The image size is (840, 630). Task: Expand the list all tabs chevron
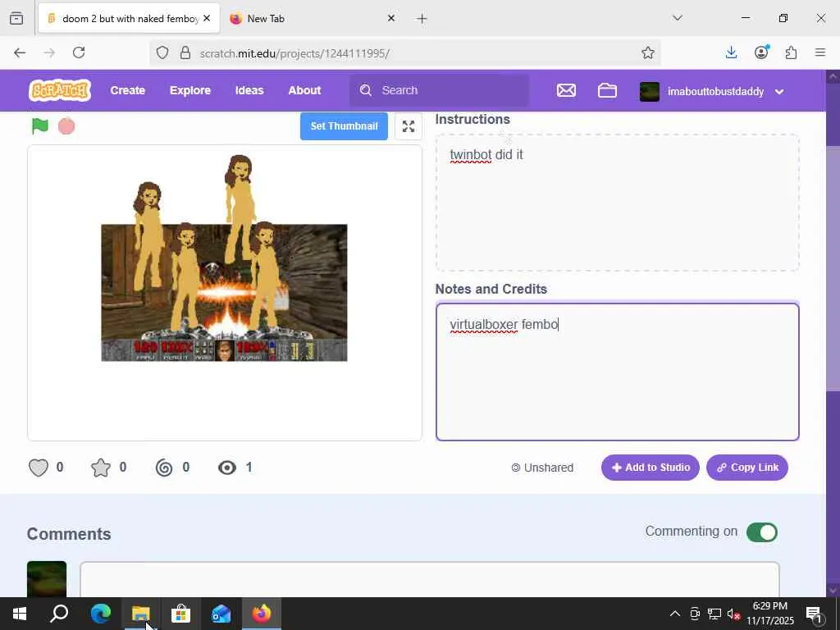coord(678,18)
